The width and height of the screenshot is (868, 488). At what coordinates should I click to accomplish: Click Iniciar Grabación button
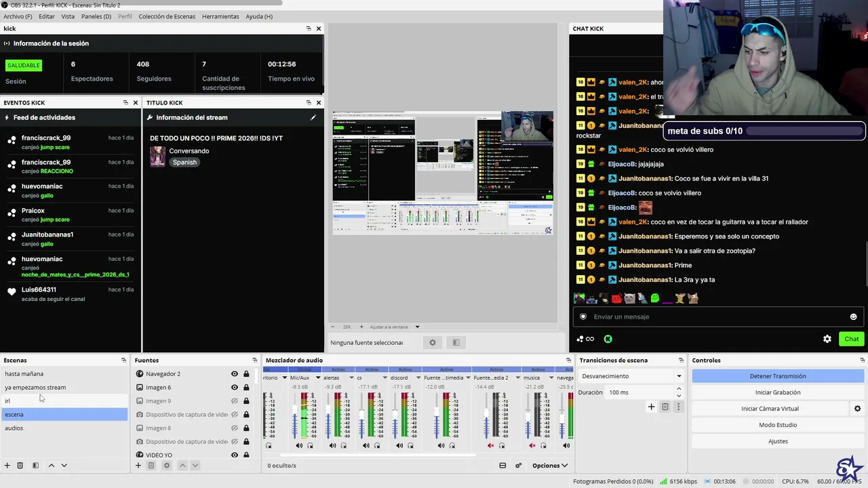tap(778, 392)
